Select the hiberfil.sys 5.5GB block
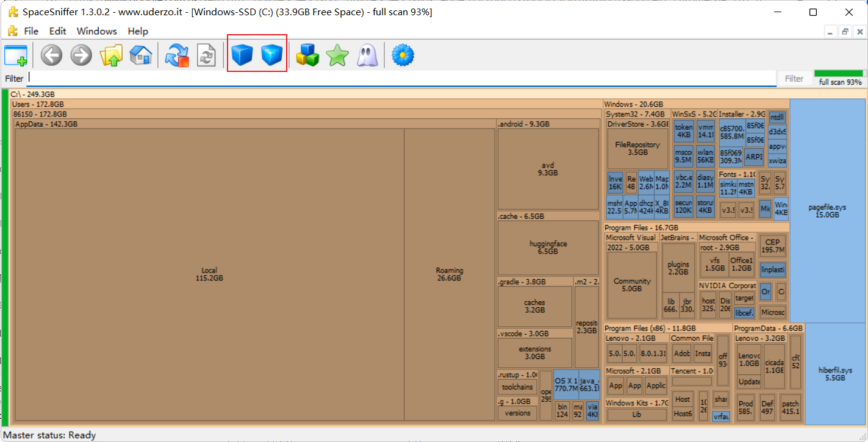The width and height of the screenshot is (868, 442). tap(835, 374)
